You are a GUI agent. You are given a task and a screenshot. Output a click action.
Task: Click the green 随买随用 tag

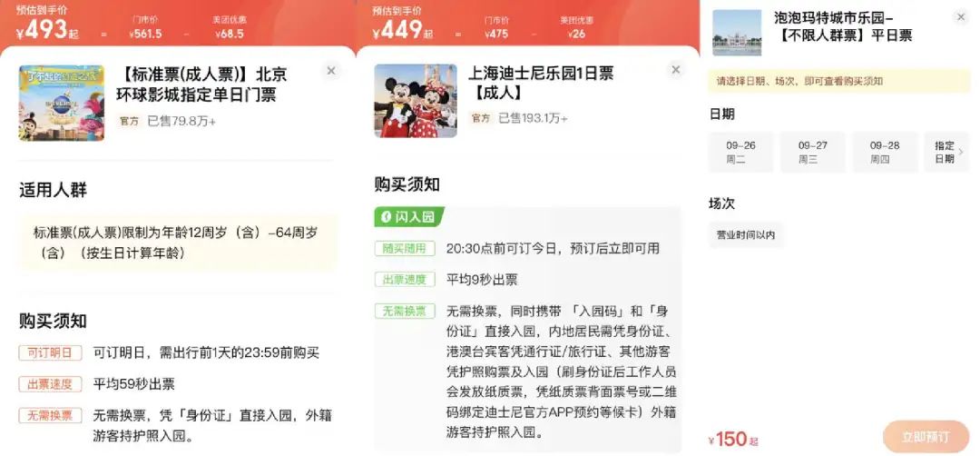click(x=405, y=248)
